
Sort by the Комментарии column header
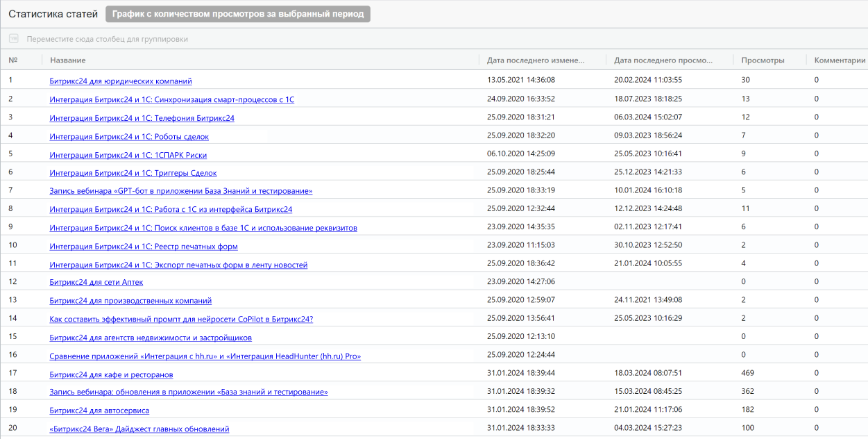tap(840, 60)
